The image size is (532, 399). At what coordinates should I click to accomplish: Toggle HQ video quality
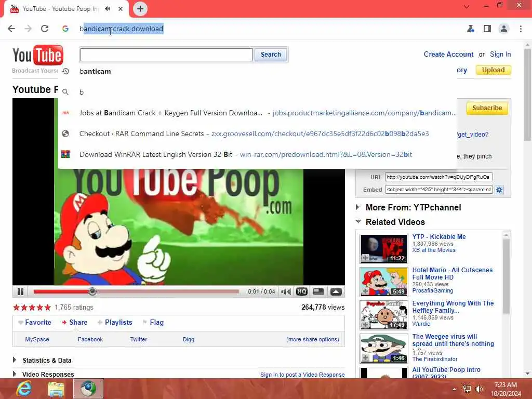302,291
